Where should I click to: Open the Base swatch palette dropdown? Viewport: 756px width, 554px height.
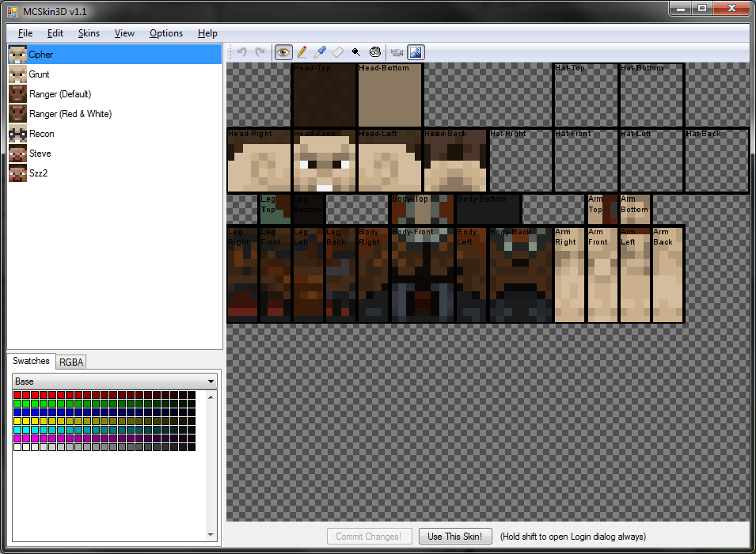(115, 381)
